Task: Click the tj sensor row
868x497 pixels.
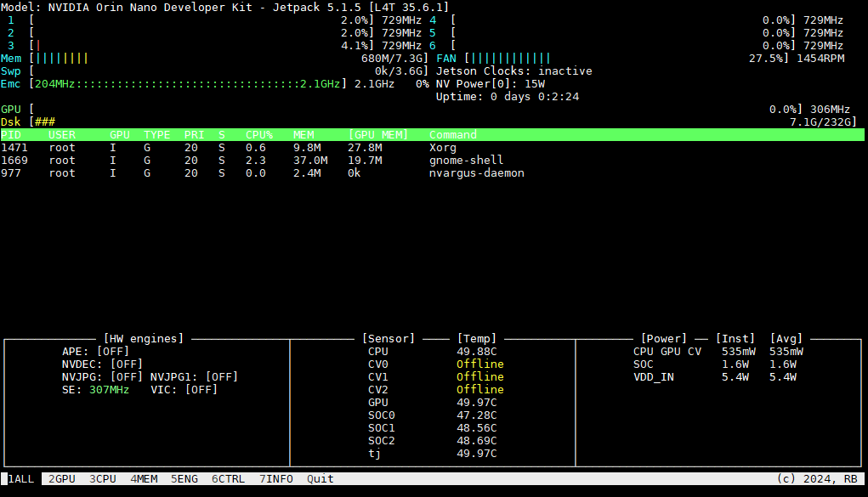Action: coord(433,454)
